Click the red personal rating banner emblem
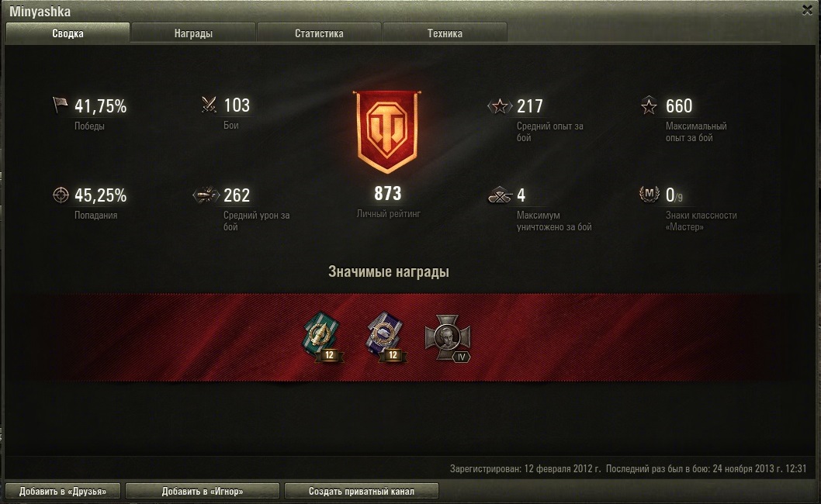 [387, 132]
